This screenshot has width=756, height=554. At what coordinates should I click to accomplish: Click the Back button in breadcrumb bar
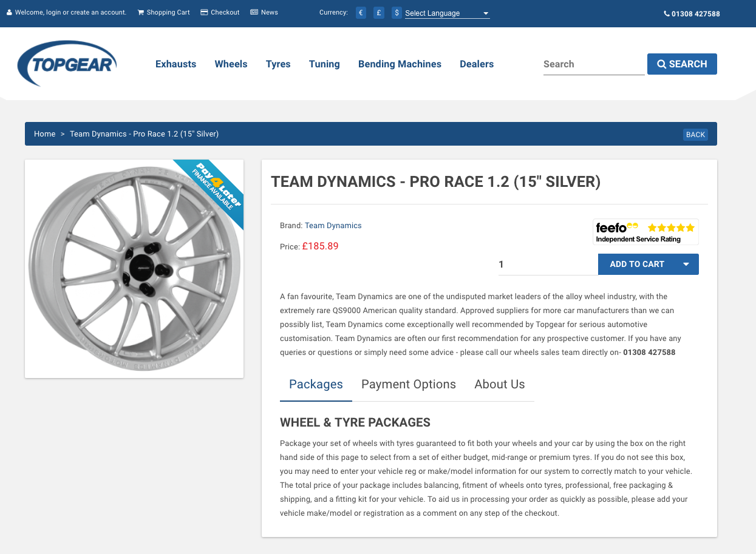tap(695, 135)
